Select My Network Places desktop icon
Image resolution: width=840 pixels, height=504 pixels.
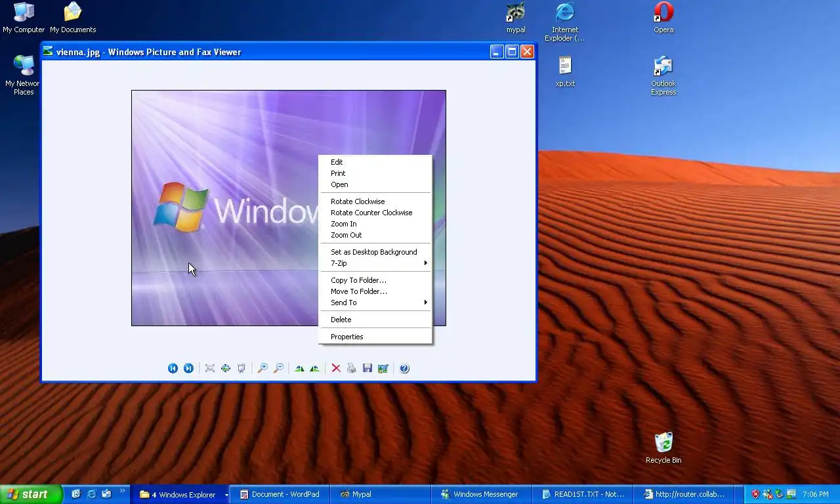(x=24, y=75)
